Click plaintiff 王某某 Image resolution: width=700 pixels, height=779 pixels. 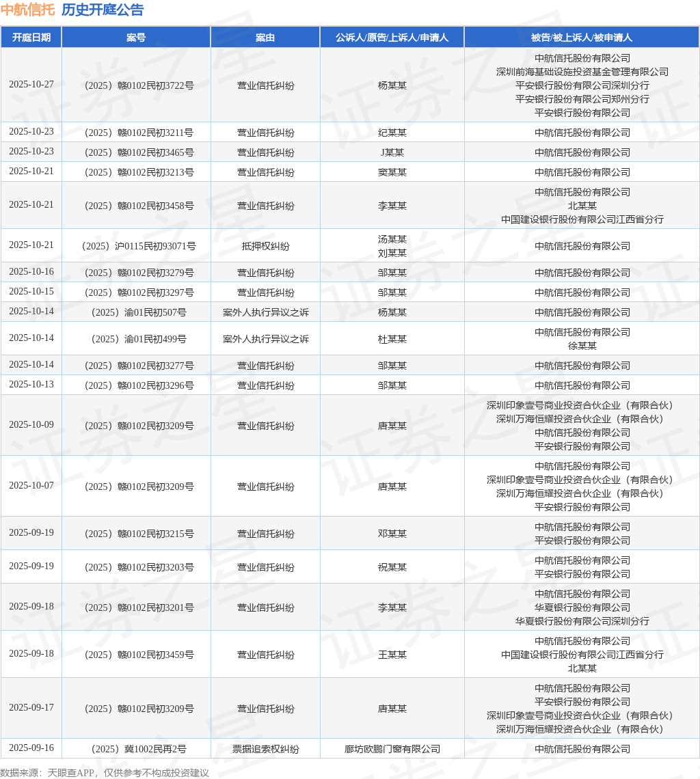[x=392, y=655]
